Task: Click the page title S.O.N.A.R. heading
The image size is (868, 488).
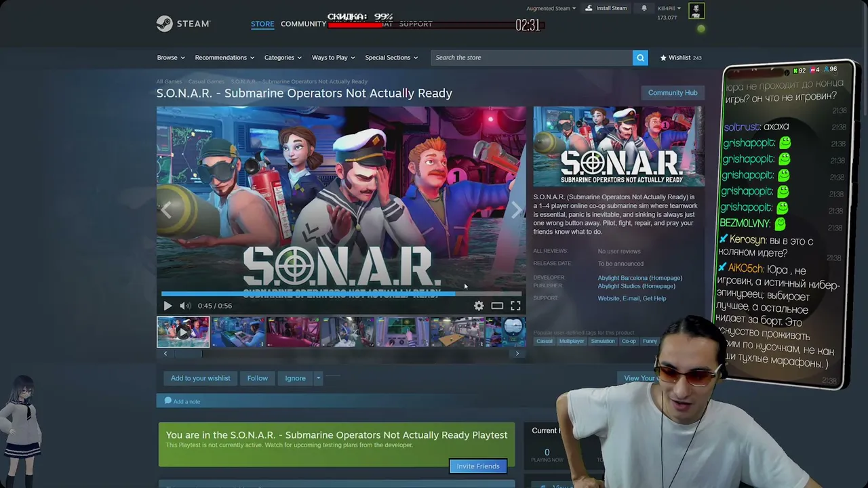Action: click(304, 94)
